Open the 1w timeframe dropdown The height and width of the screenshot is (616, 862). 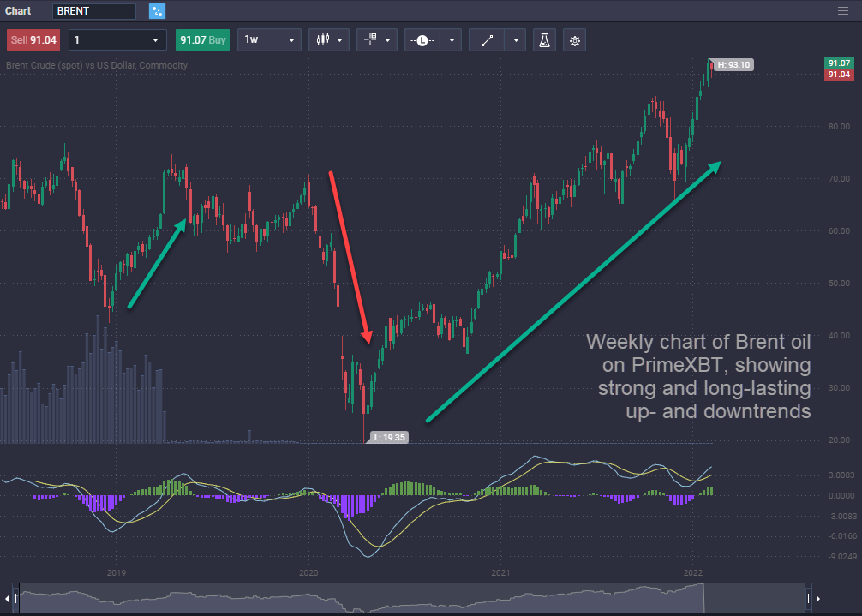point(268,39)
